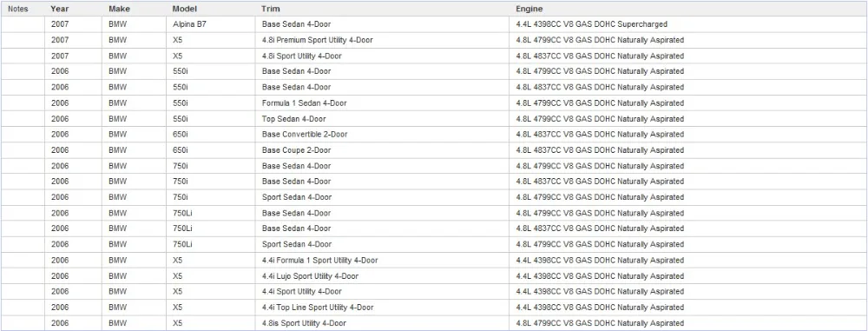Click 650i in the Base Coupe row
This screenshot has height=331, width=868.
click(181, 150)
